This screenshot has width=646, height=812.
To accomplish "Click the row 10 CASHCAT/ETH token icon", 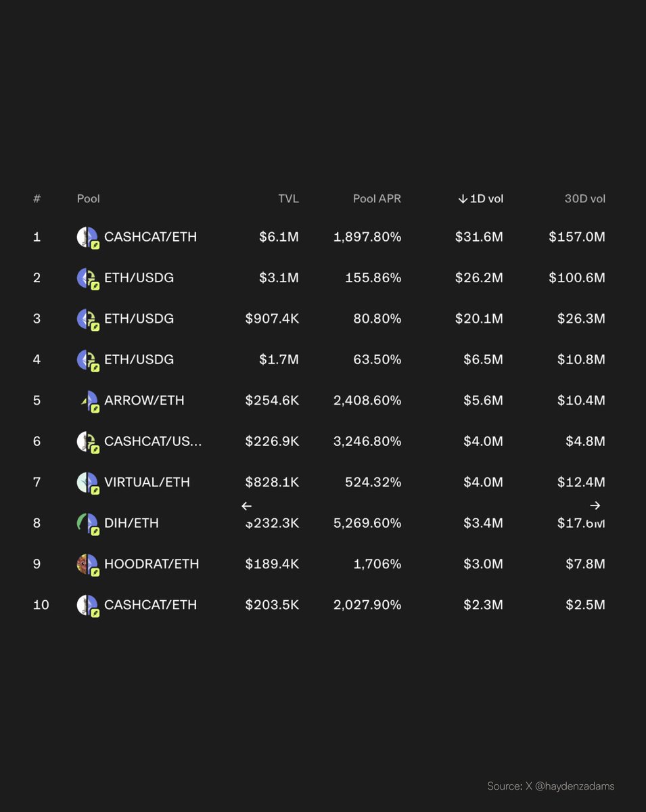I will tap(88, 605).
